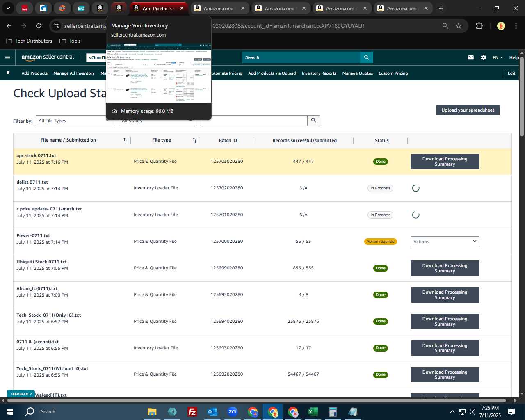Download Processing Summary for Ahsan_IL(0711).txt
The height and width of the screenshot is (420, 525).
pyautogui.click(x=445, y=295)
